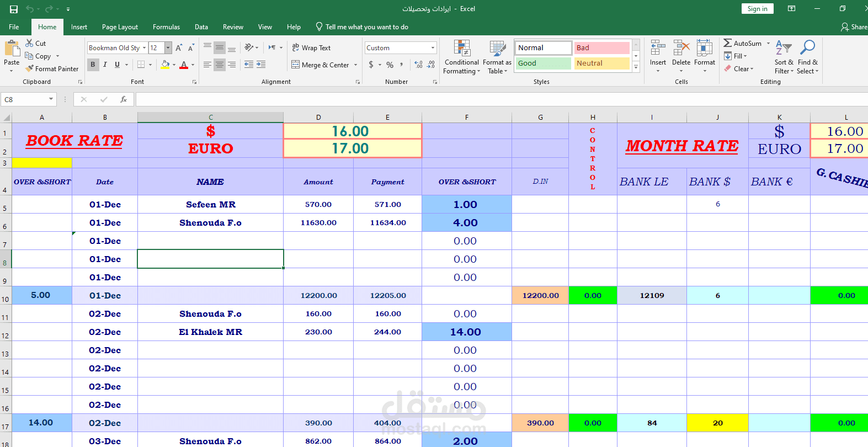Decrease font size with smaller A icon
Screen dimensions: 868x447
(x=191, y=48)
